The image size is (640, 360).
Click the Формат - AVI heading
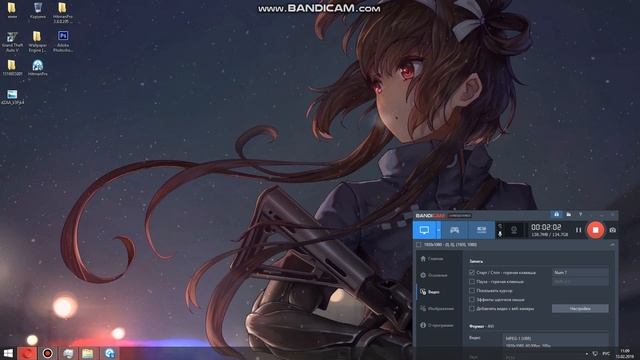[482, 327]
